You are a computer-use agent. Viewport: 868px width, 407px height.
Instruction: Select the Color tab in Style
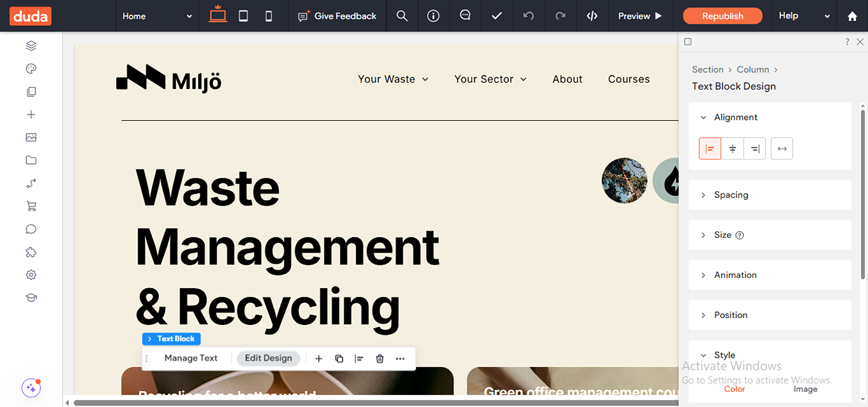734,389
